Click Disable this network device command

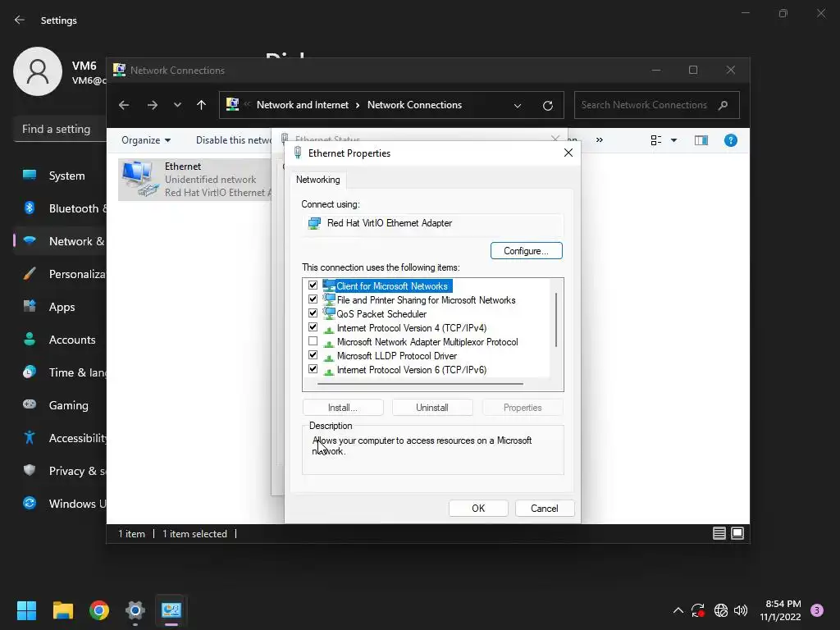coord(234,140)
